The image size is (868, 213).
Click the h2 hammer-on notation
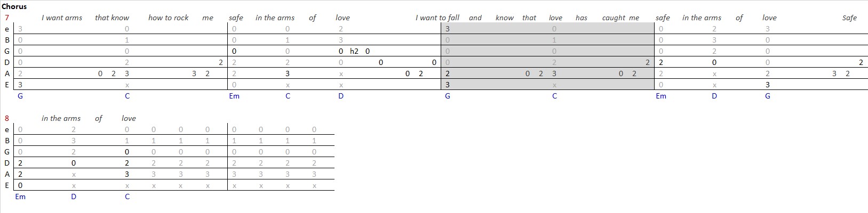(354, 51)
